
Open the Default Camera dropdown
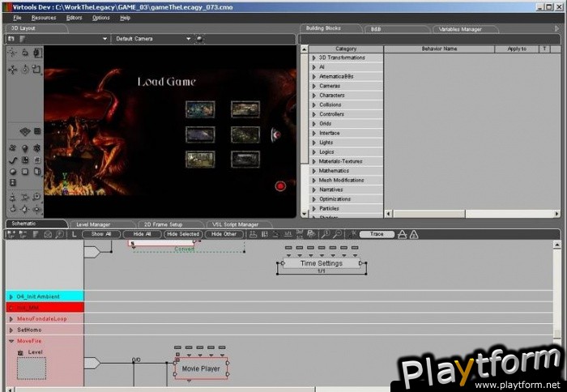pos(188,39)
